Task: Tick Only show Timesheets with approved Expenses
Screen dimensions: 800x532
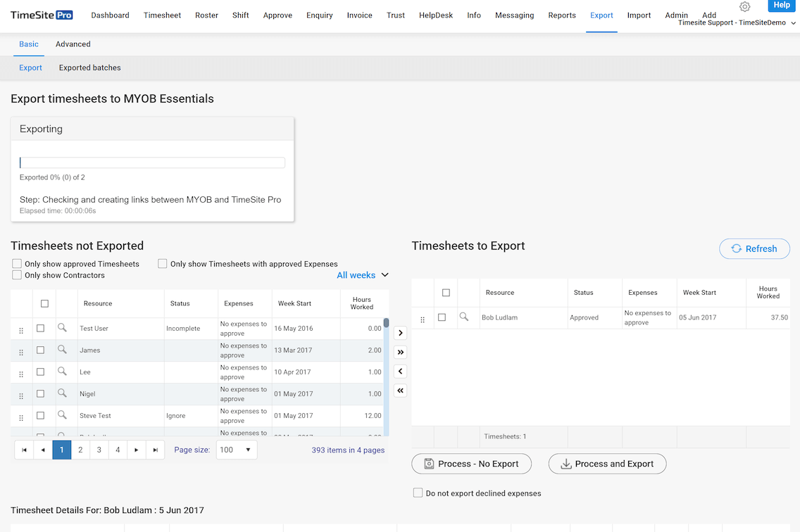Action: click(x=162, y=264)
